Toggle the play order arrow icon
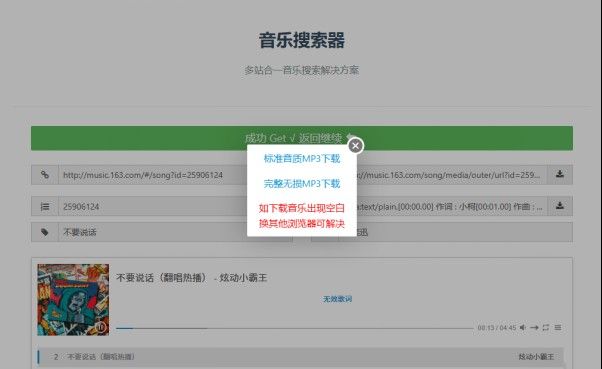This screenshot has width=602, height=369. tap(534, 328)
